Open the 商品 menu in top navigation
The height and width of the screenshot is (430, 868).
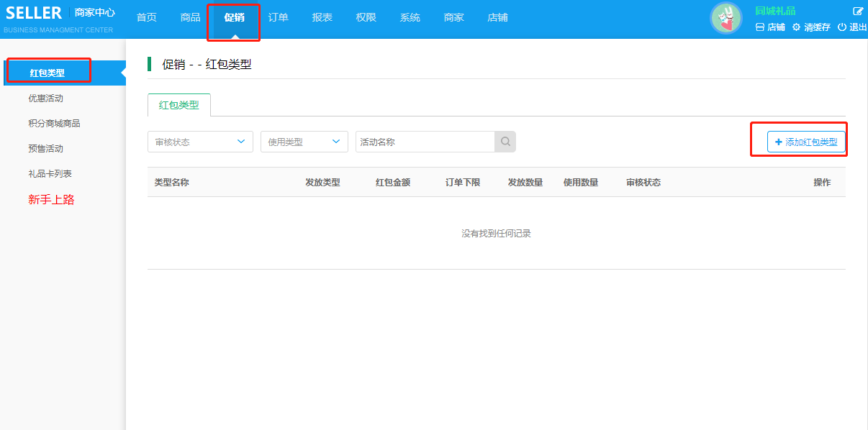(190, 17)
